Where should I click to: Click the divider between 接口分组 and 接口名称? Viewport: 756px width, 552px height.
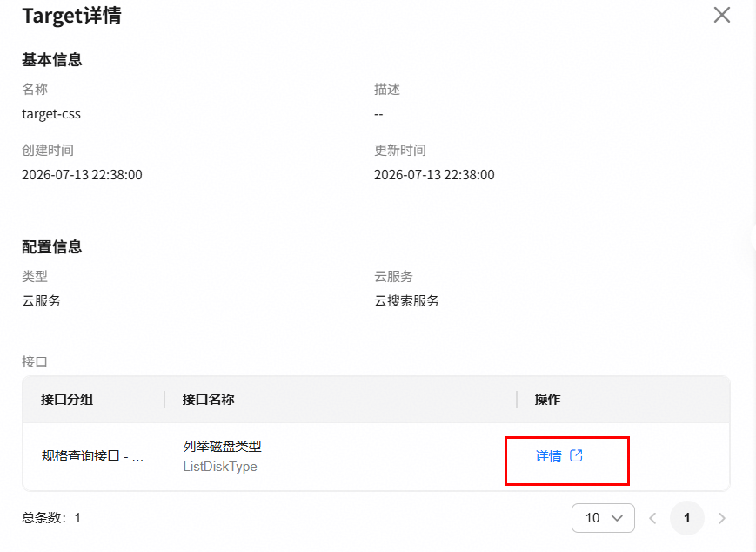coord(164,400)
